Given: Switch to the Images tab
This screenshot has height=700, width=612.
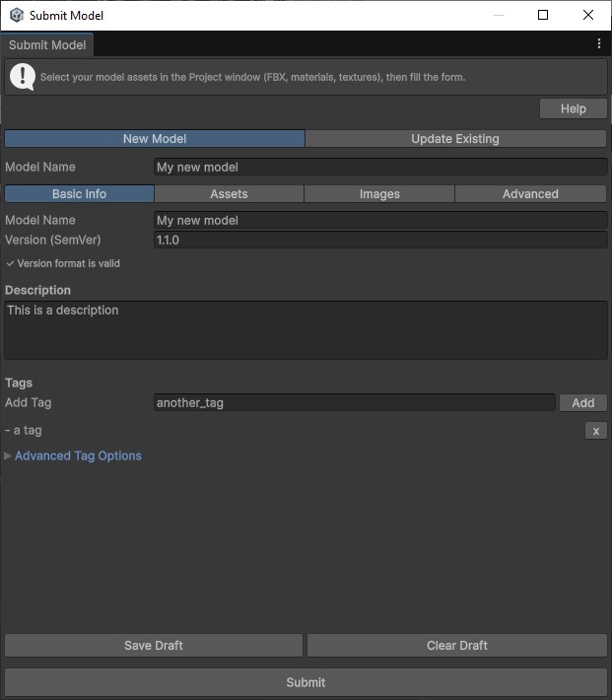Looking at the screenshot, I should 379,194.
